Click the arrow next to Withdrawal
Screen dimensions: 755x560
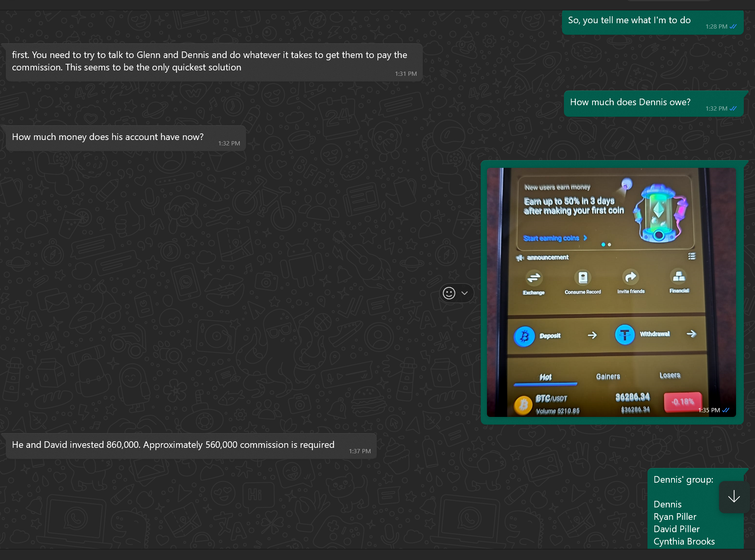pos(691,334)
